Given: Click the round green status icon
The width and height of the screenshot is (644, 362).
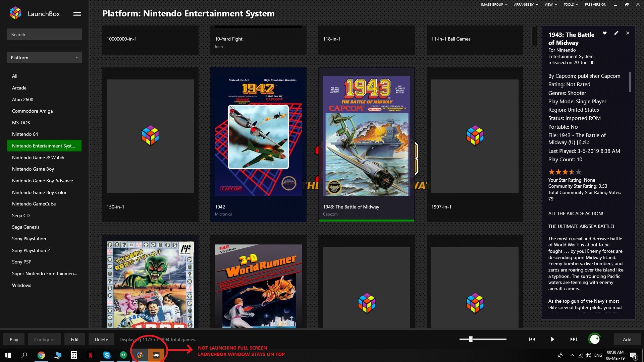Looking at the screenshot, I should [x=594, y=339].
